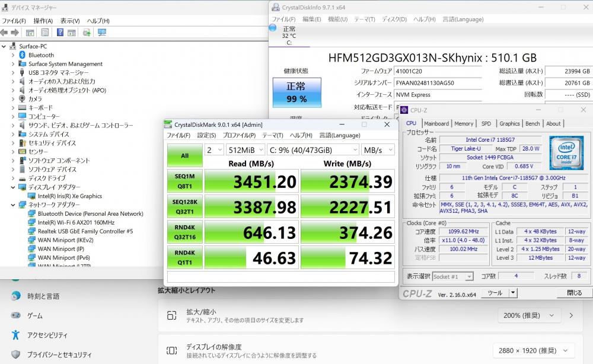
Task: Switch to the Memory tab in CPU-Z
Action: (x=464, y=123)
